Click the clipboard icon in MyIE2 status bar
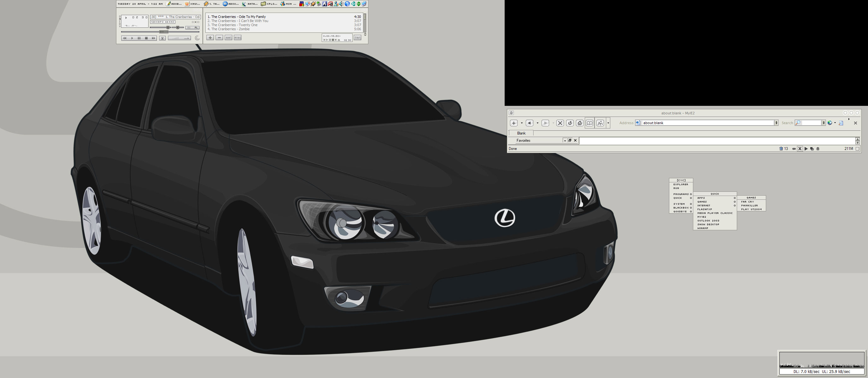Viewport: 868px width, 378px height. point(818,149)
